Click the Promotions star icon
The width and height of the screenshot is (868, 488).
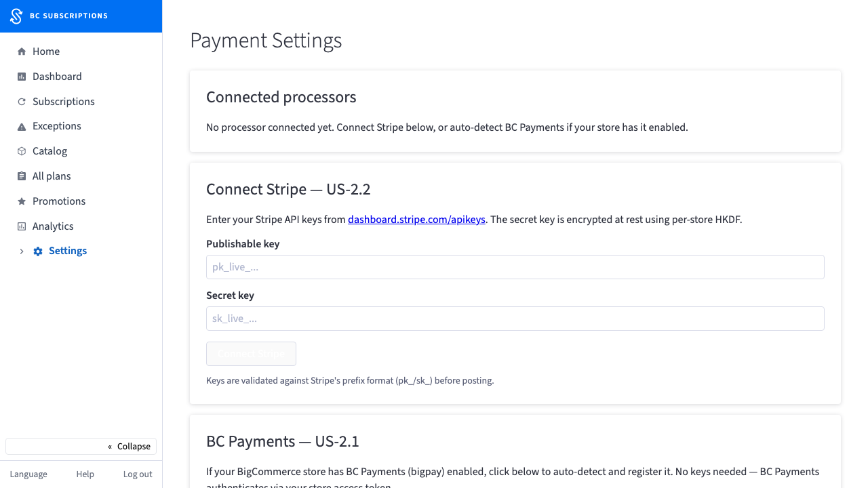pyautogui.click(x=22, y=201)
